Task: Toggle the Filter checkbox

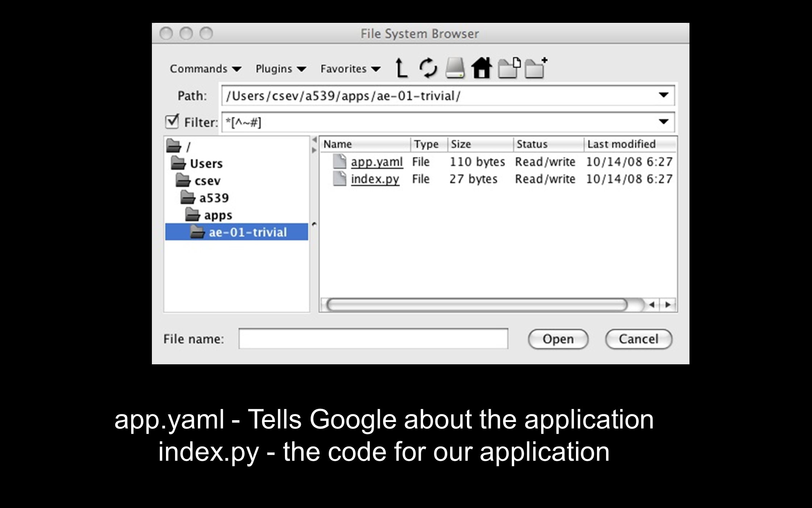Action: pos(172,122)
